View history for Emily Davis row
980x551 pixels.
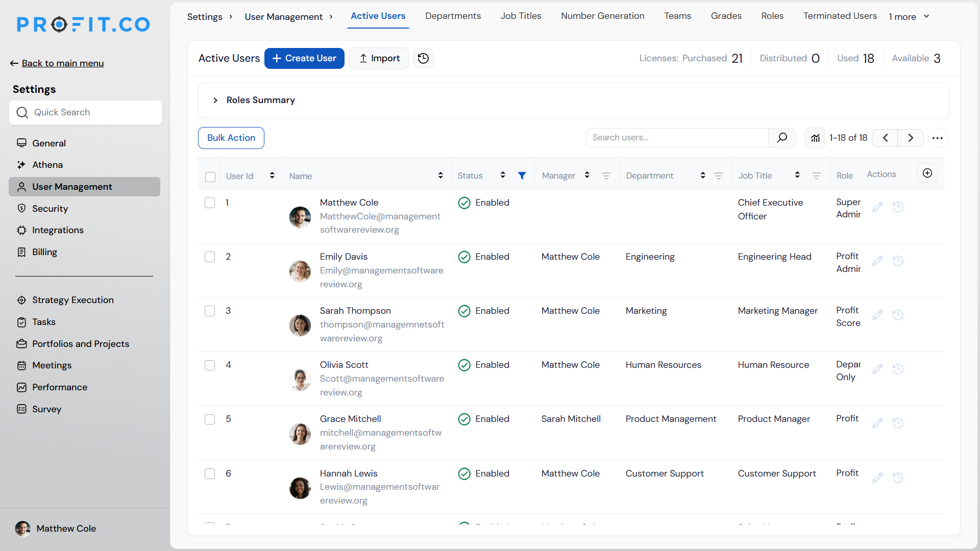[x=898, y=261]
